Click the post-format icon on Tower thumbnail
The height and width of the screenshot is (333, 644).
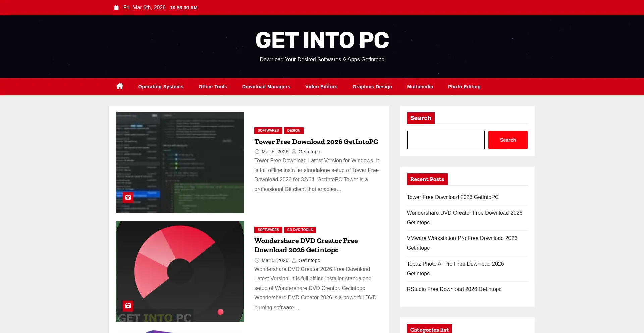tap(128, 198)
